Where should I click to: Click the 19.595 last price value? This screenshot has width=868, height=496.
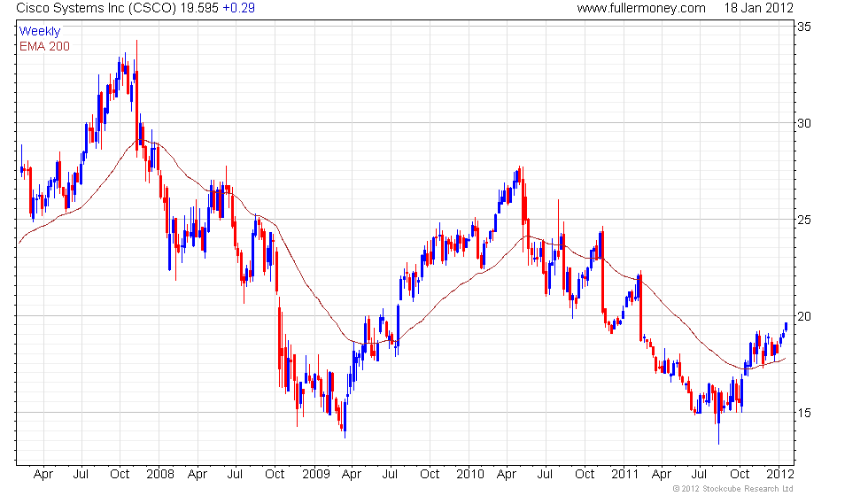pos(199,8)
